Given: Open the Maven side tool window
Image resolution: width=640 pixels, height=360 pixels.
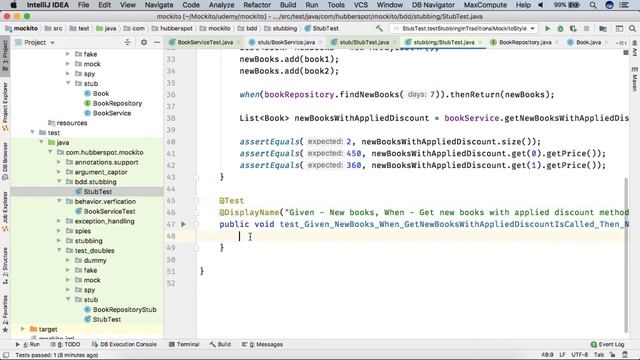Looking at the screenshot, I should tap(635, 80).
